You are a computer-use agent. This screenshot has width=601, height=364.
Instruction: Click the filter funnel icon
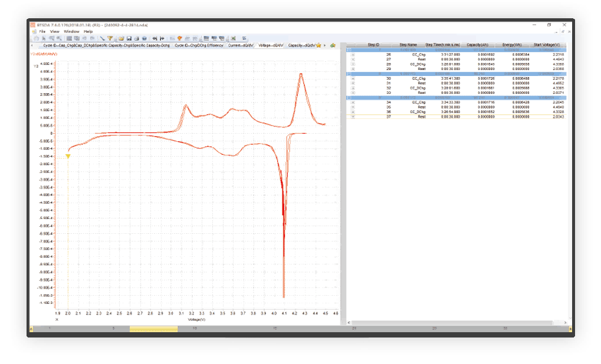[110, 38]
